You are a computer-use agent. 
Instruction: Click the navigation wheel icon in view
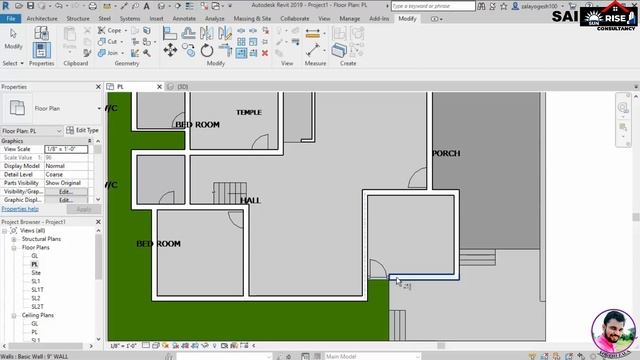coord(623,107)
